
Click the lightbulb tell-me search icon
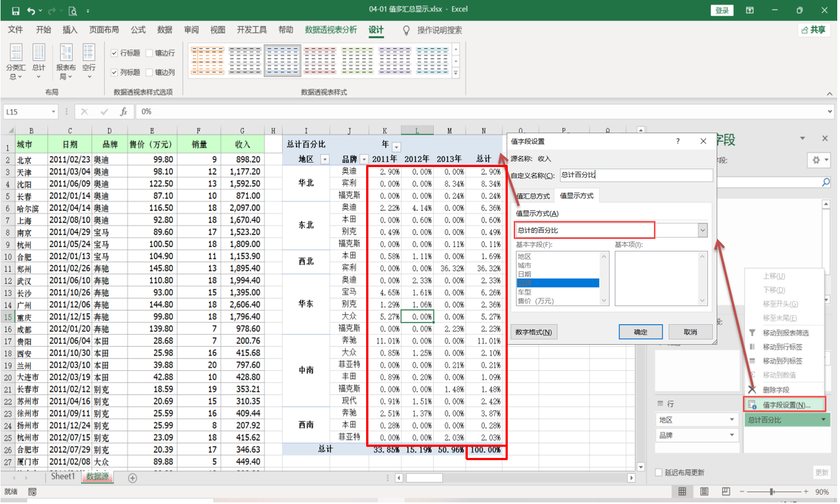coord(406,30)
